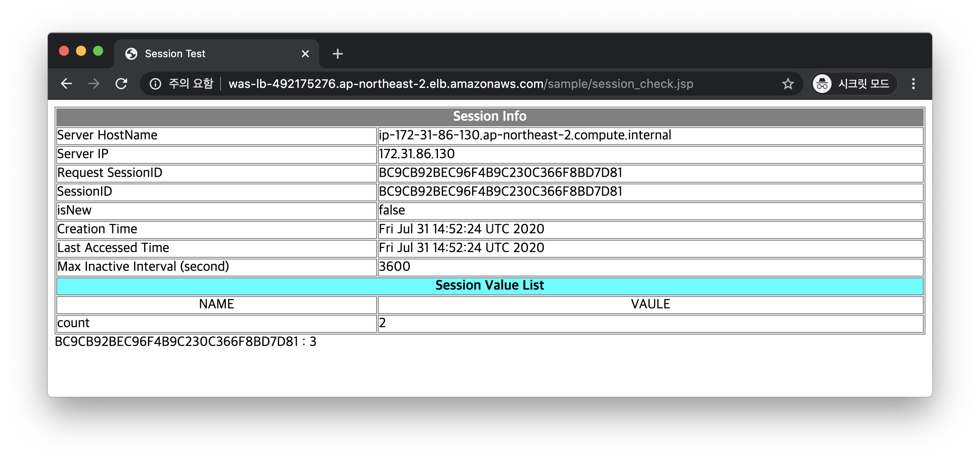
Task: Click the yellow minimize window button
Action: click(x=81, y=51)
